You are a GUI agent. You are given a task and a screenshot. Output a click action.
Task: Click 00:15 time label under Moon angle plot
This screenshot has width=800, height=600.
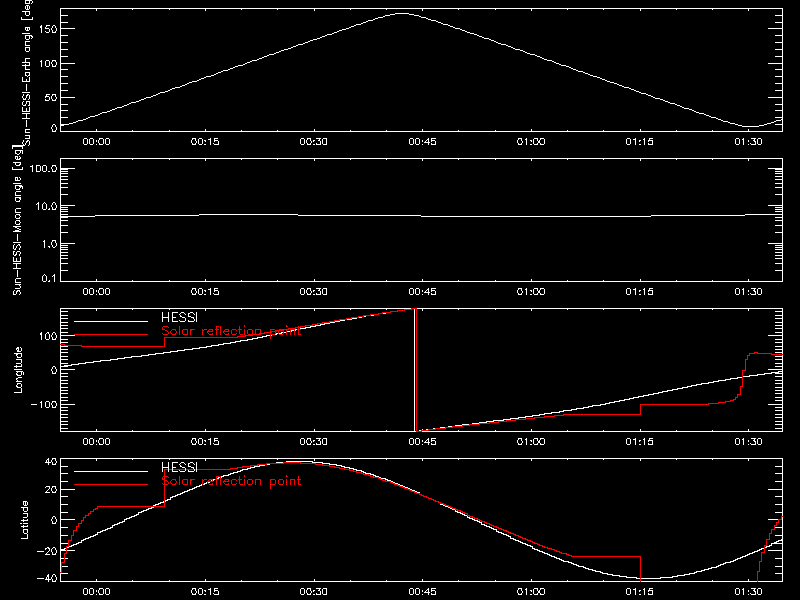click(205, 292)
